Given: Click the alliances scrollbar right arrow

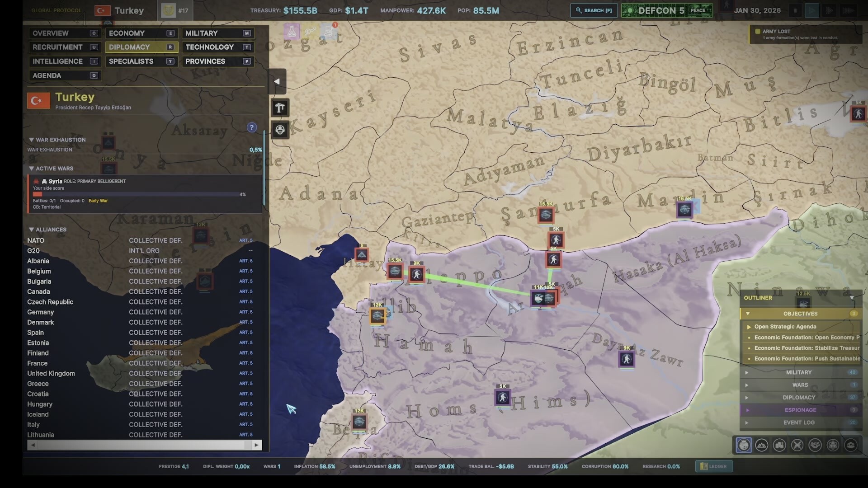Looking at the screenshot, I should [256, 445].
